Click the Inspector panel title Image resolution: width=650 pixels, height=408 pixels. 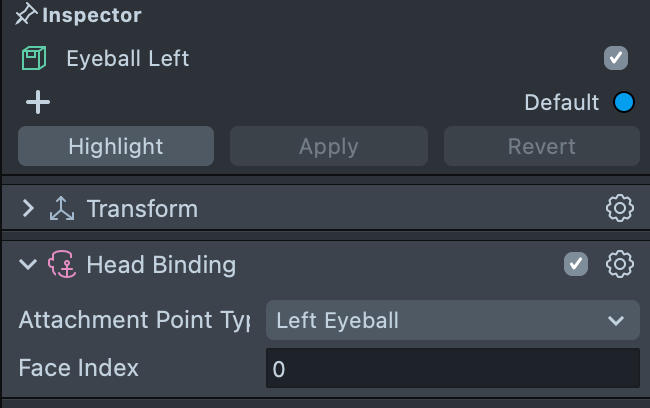click(92, 16)
